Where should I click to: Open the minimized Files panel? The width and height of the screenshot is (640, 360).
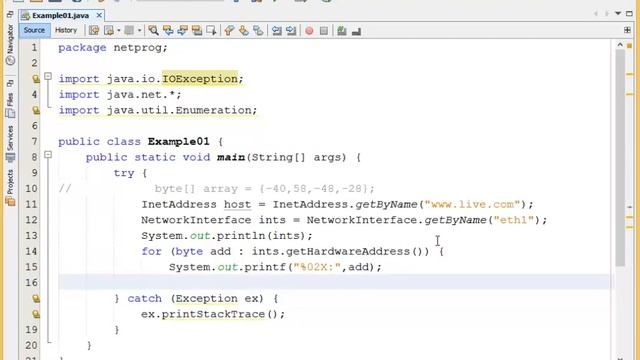10,105
